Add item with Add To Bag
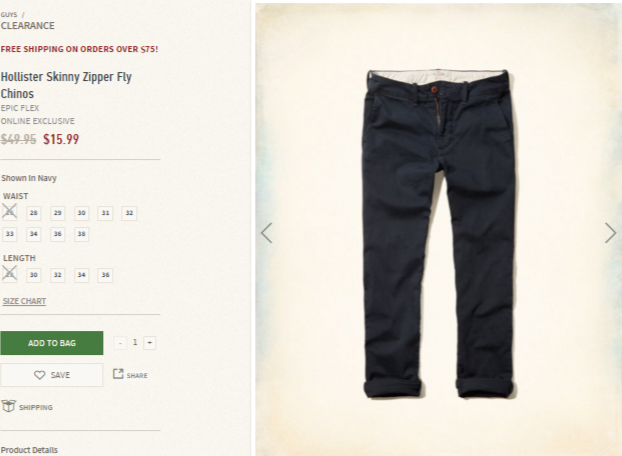This screenshot has height=456, width=622. pos(52,343)
